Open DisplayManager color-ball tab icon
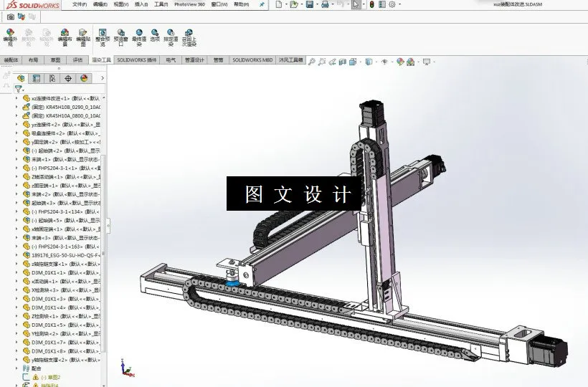Image resolution: width=588 pixels, height=387 pixels. 84,78
